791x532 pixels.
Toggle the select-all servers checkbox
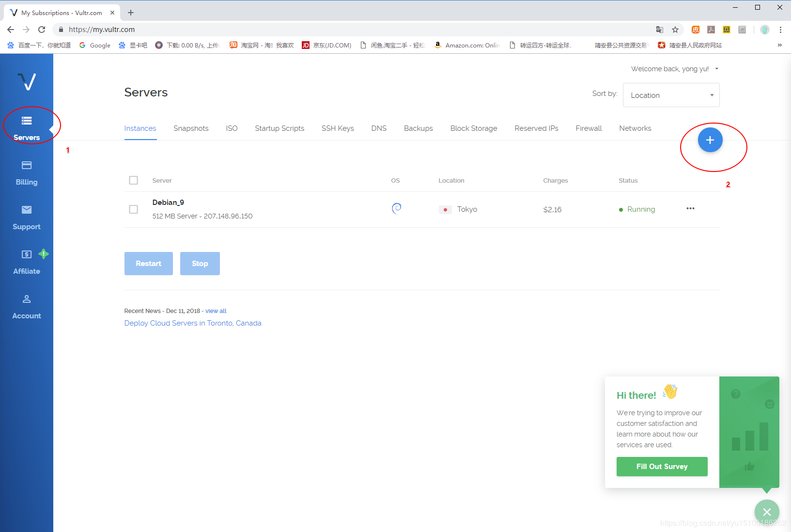click(x=134, y=180)
